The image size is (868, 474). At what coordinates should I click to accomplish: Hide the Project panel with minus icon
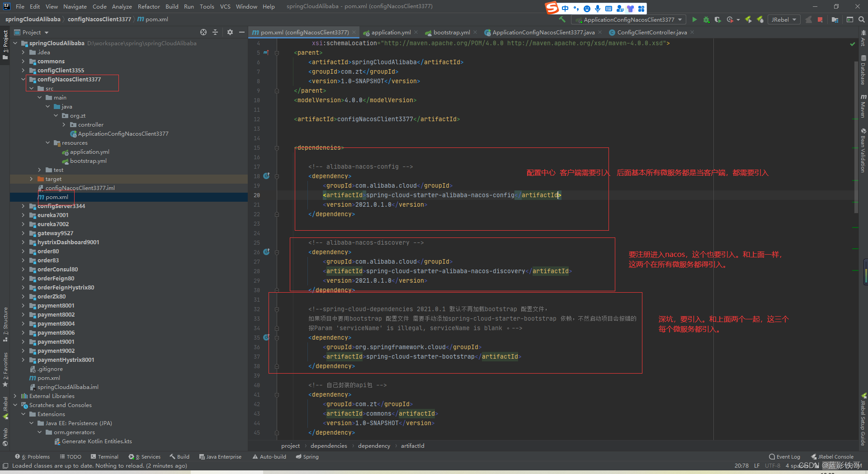242,32
